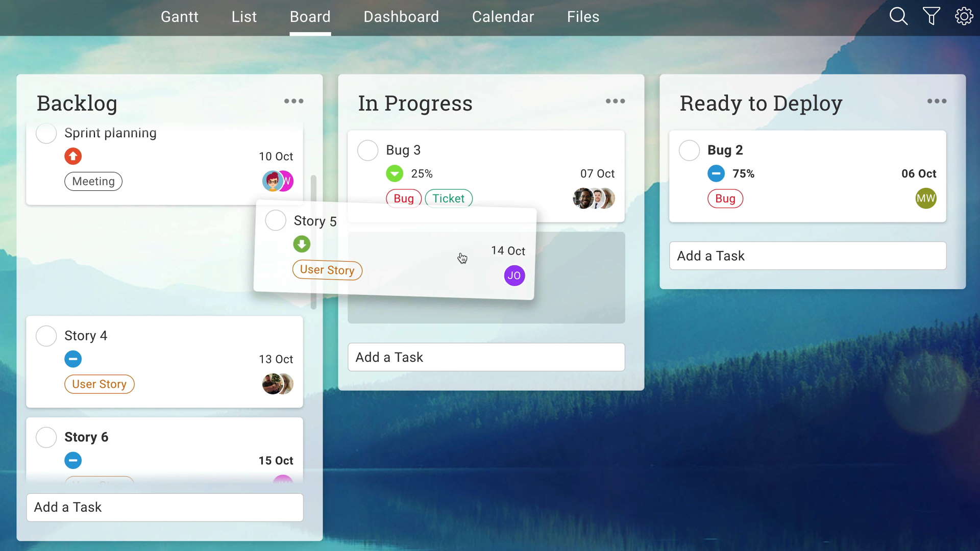Viewport: 980px width, 551px height.
Task: Toggle completion checkbox on Bug 3
Action: point(367,149)
